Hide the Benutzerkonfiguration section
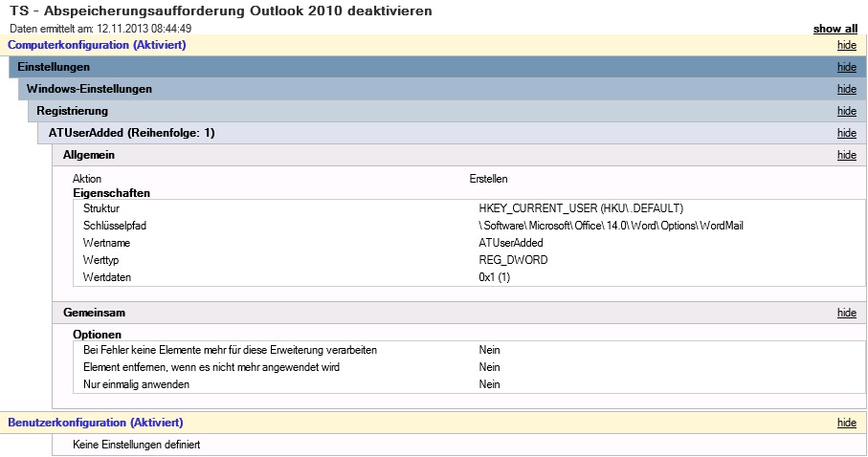868x457 pixels. [846, 424]
